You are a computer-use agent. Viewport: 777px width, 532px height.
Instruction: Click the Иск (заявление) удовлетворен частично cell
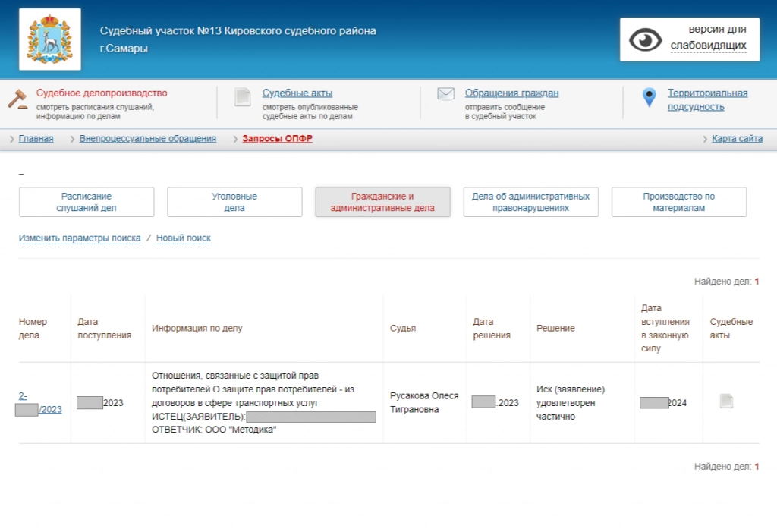pos(571,402)
